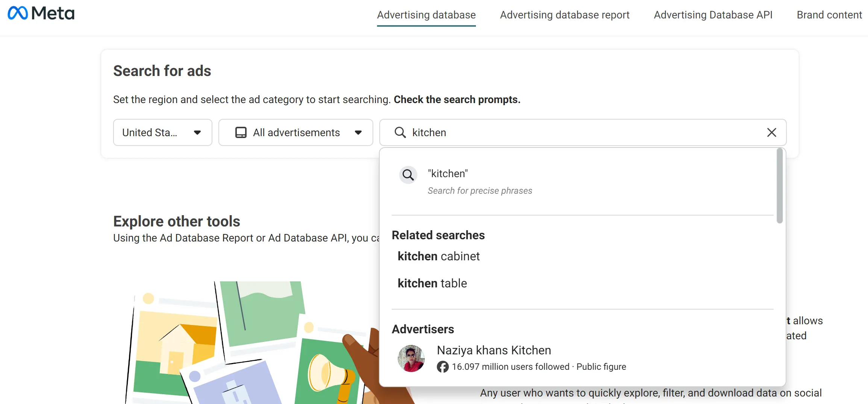Expand the All advertisements category dropdown
The height and width of the screenshot is (404, 868).
296,132
